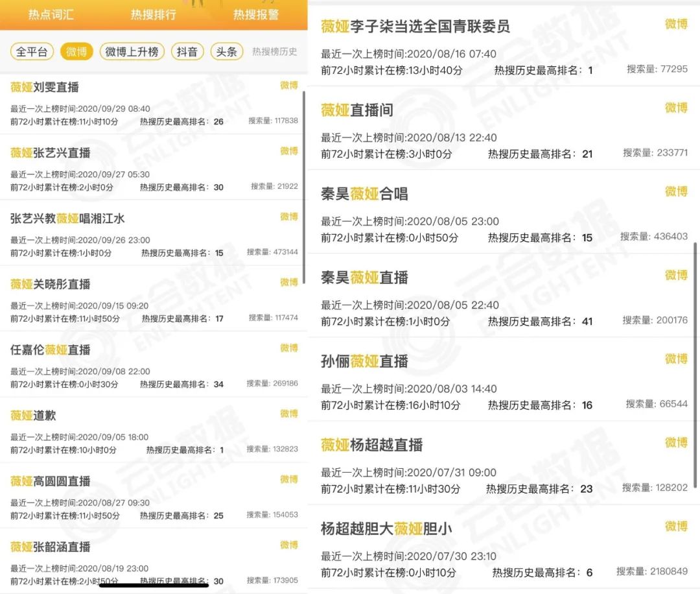Viewport: 700px width, 594px height.
Task: Click the 微博 tag on 薇娅李子柒当选全国青联委员
Action: coord(676,24)
